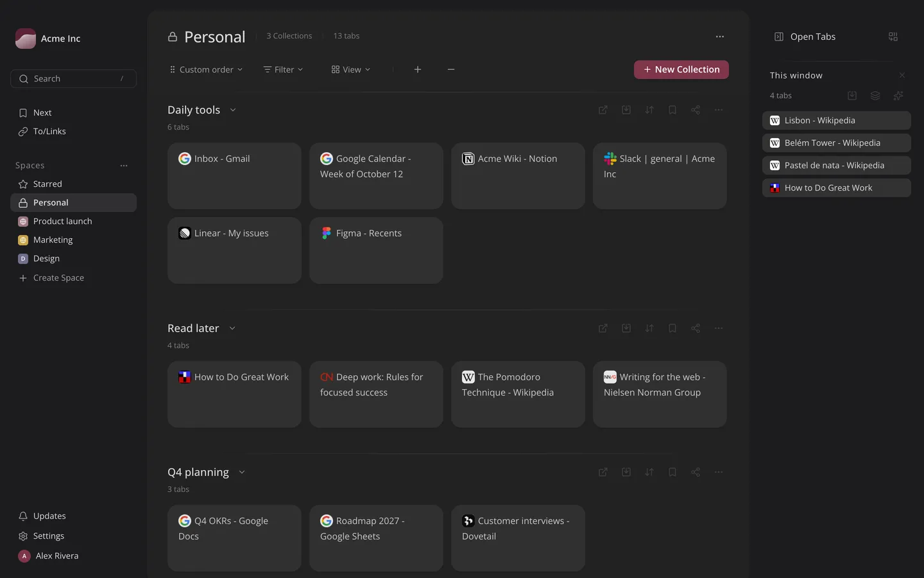Screen dimensions: 924x578
Task: Collapse the Read later collection chevron
Action: tap(232, 328)
